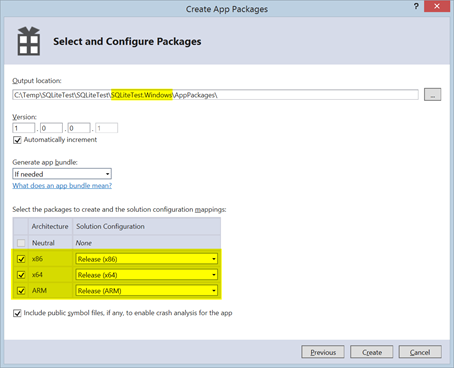Close the Create App Packages dialog
This screenshot has height=368, width=454.
point(437,6)
